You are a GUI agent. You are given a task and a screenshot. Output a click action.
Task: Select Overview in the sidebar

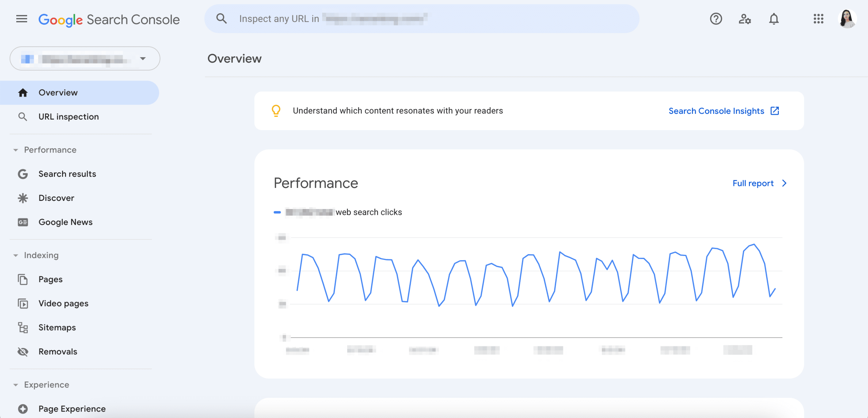(79, 92)
